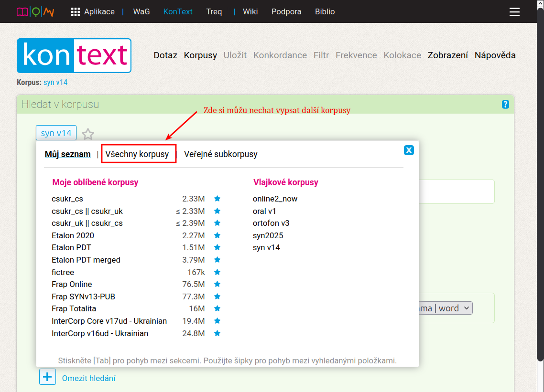Close the corpus selection popup

409,150
